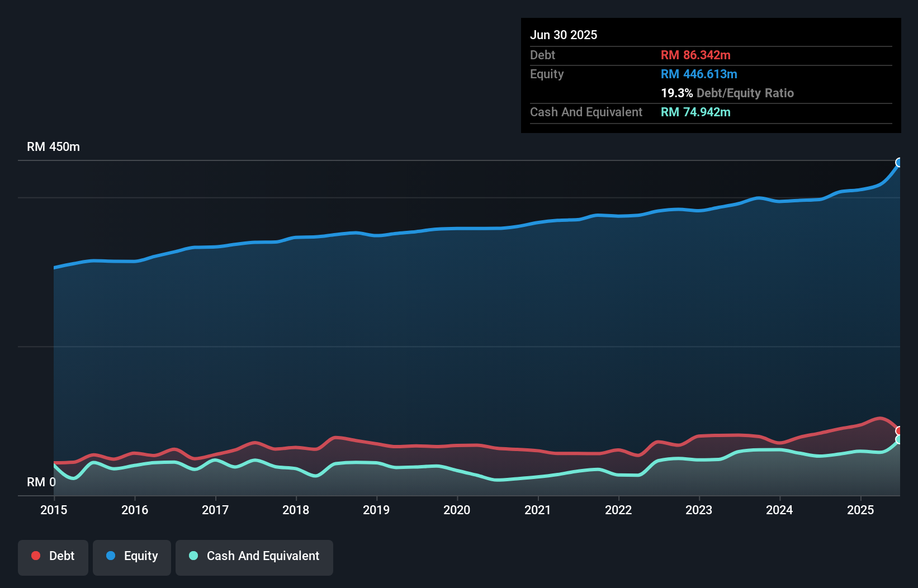918x588 pixels.
Task: Click the blue Equity endpoint marker
Action: (x=899, y=163)
